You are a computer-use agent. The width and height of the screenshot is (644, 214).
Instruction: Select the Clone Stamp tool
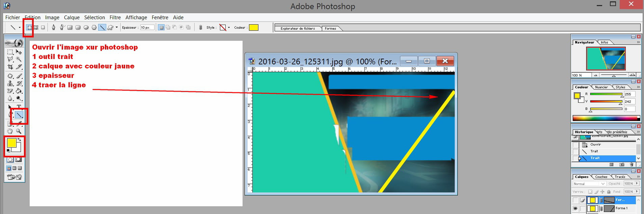(x=10, y=83)
